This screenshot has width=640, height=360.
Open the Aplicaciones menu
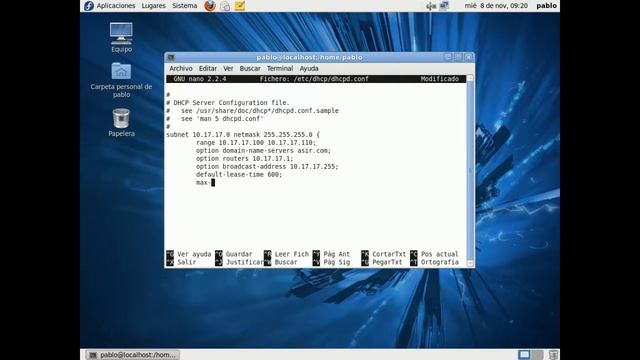(116, 6)
